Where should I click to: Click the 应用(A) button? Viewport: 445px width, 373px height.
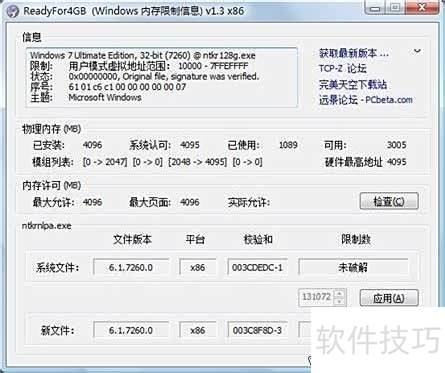click(389, 298)
